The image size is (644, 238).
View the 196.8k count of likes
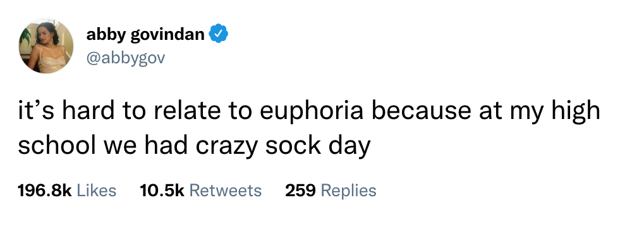[45, 191]
